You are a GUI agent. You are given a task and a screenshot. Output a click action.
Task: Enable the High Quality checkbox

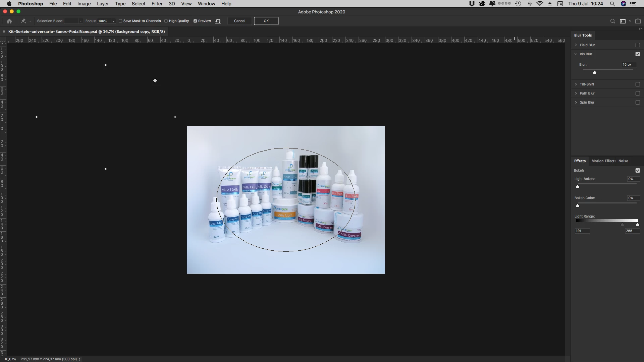166,21
